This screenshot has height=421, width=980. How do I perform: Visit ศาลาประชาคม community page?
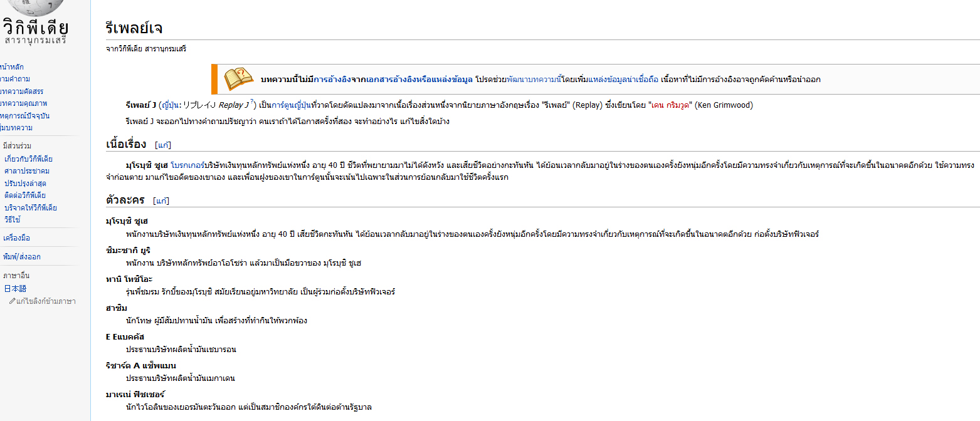[27, 171]
